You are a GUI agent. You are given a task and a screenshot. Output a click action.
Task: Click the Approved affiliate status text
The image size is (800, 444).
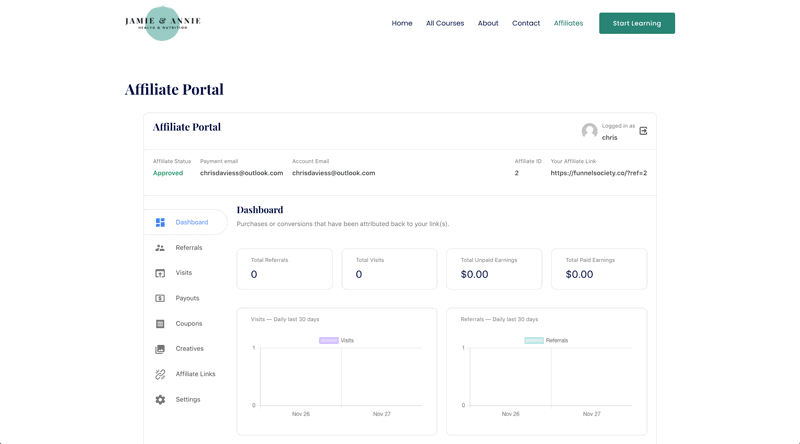[x=168, y=173]
